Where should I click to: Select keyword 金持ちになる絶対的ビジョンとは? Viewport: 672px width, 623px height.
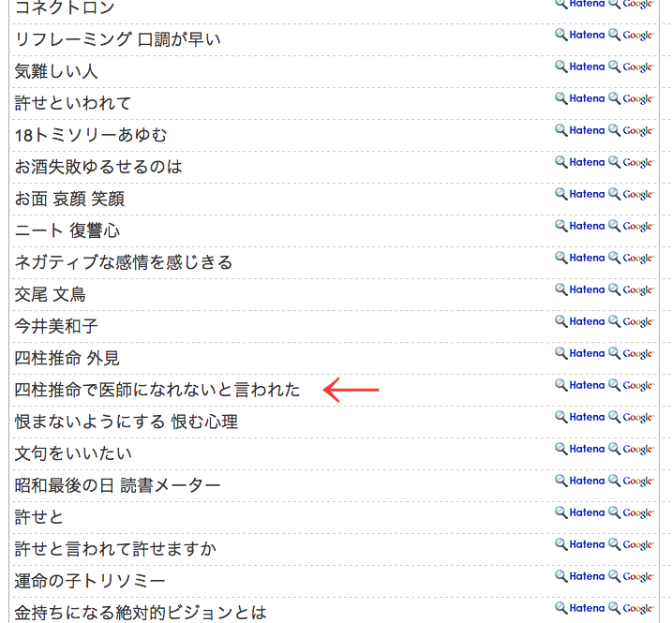coord(141,613)
